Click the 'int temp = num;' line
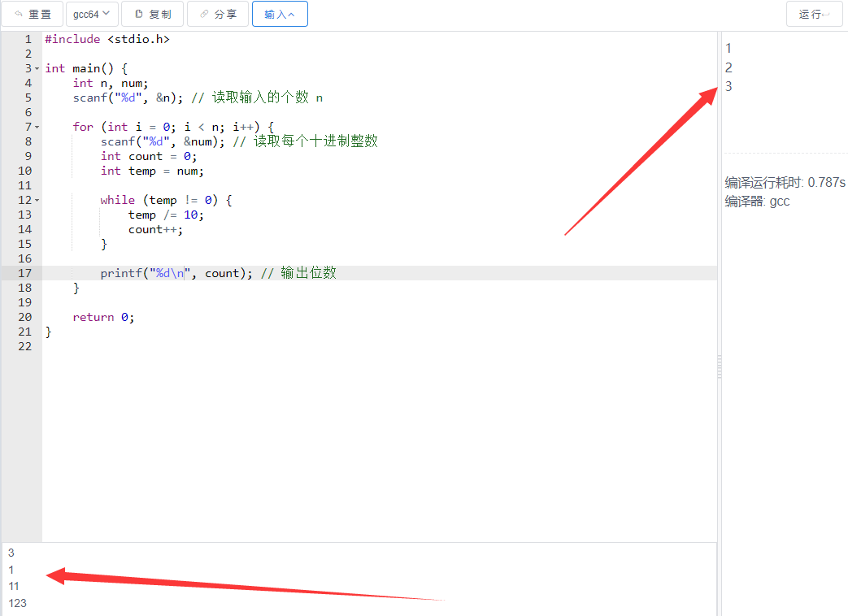 (x=152, y=171)
